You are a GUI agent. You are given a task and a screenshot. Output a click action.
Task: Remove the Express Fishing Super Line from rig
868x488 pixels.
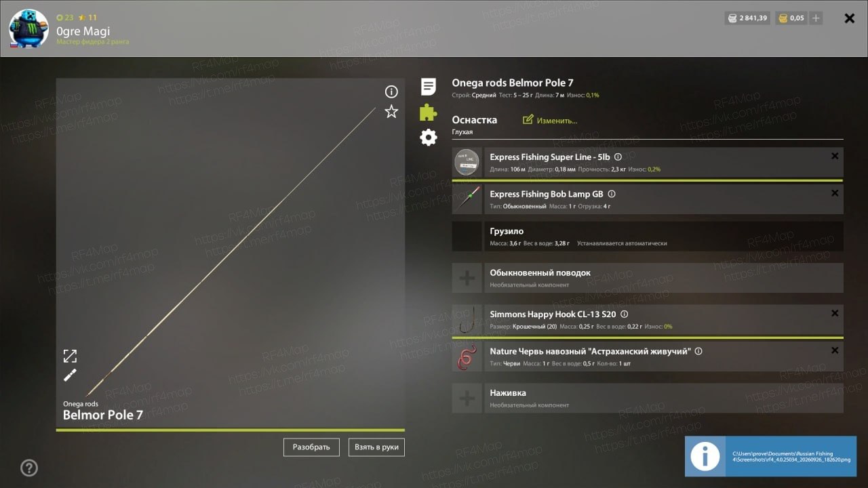click(x=835, y=157)
